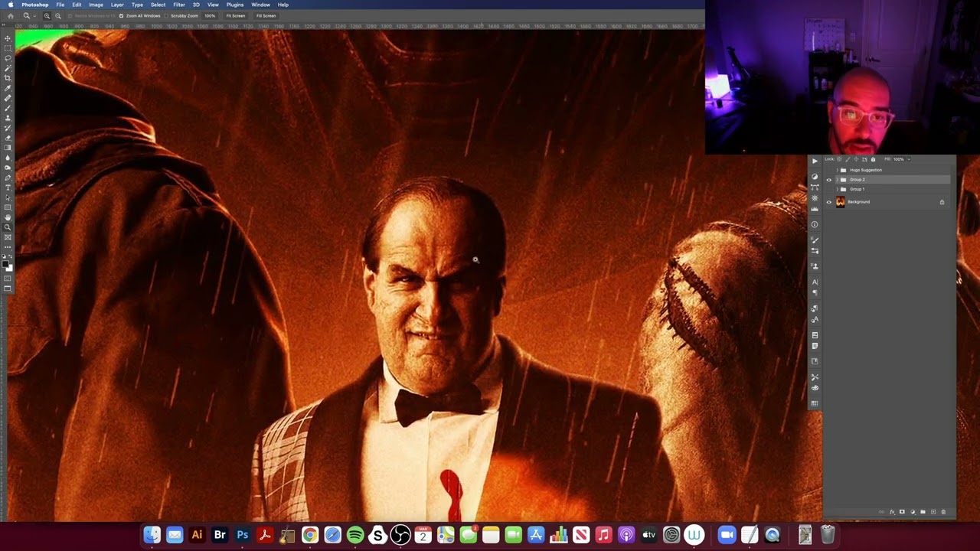Image resolution: width=980 pixels, height=551 pixels.
Task: Expand the Hugo Suggestion group
Action: [x=838, y=170]
